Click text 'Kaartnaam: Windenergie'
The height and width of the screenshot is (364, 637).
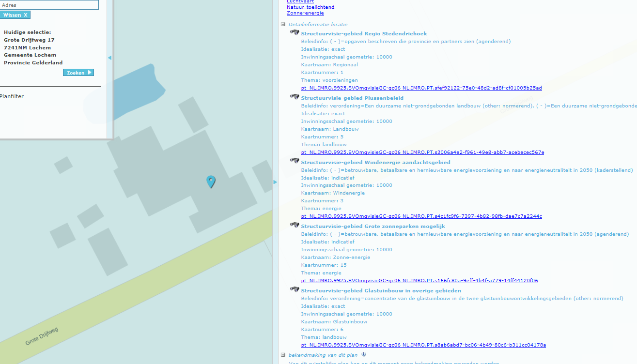(x=333, y=193)
